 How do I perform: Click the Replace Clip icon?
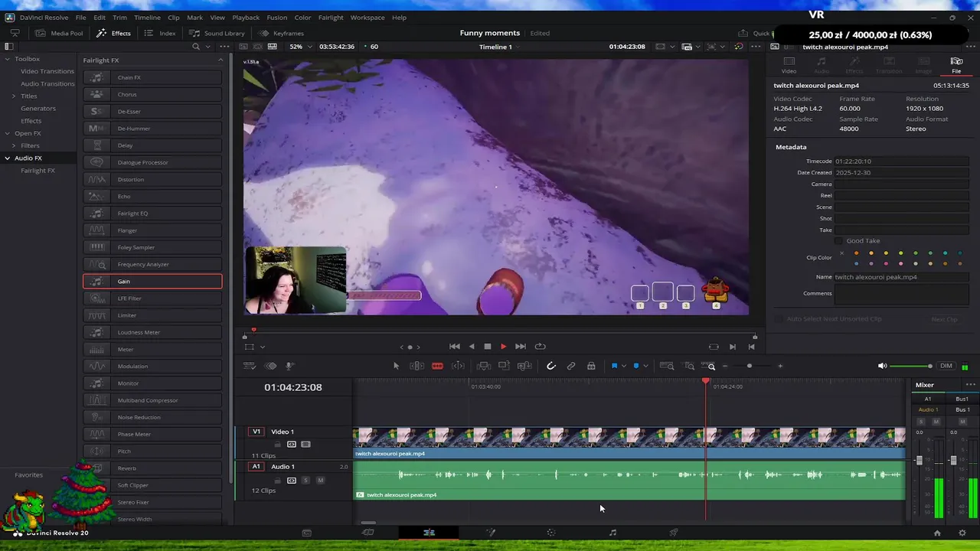tap(524, 366)
